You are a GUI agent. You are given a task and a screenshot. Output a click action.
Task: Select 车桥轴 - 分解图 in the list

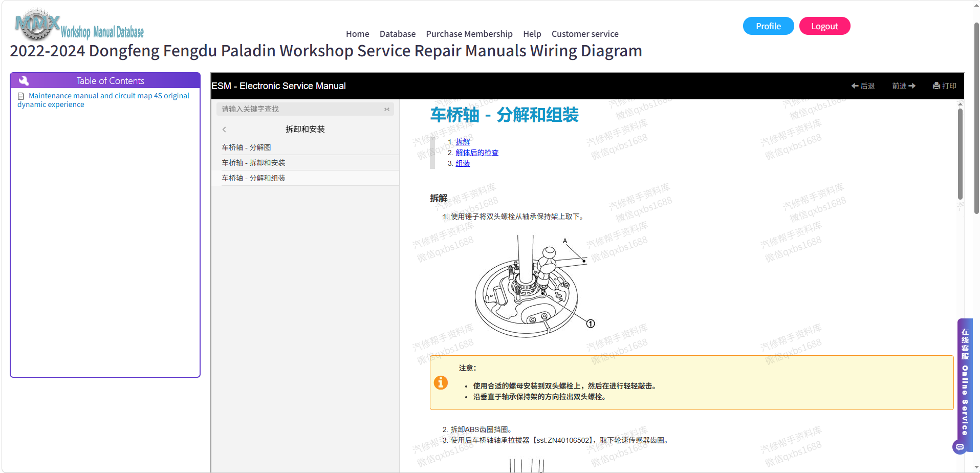(x=306, y=147)
